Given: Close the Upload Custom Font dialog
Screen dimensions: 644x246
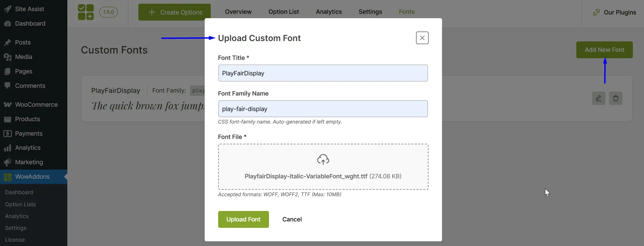Looking at the screenshot, I should click(422, 38).
